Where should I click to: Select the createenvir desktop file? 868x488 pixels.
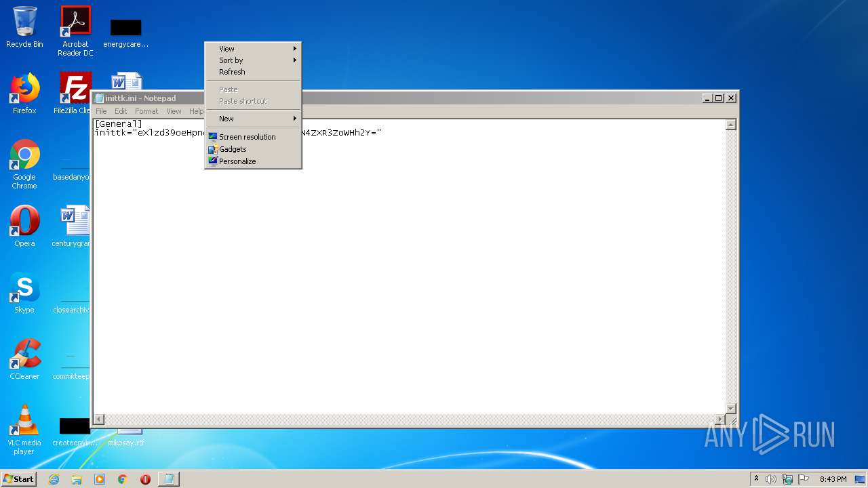[x=75, y=431]
